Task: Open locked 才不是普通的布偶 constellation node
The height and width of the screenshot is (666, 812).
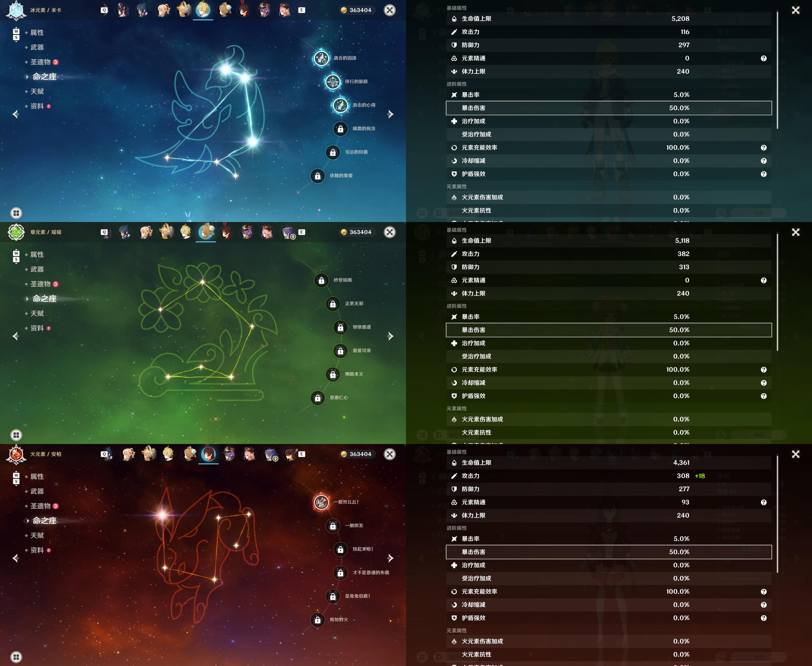Action: tap(340, 573)
